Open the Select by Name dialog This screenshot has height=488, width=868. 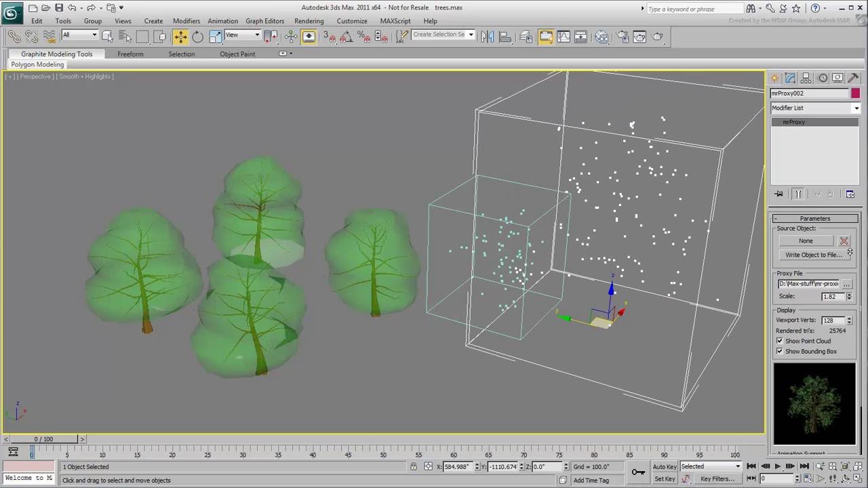125,37
